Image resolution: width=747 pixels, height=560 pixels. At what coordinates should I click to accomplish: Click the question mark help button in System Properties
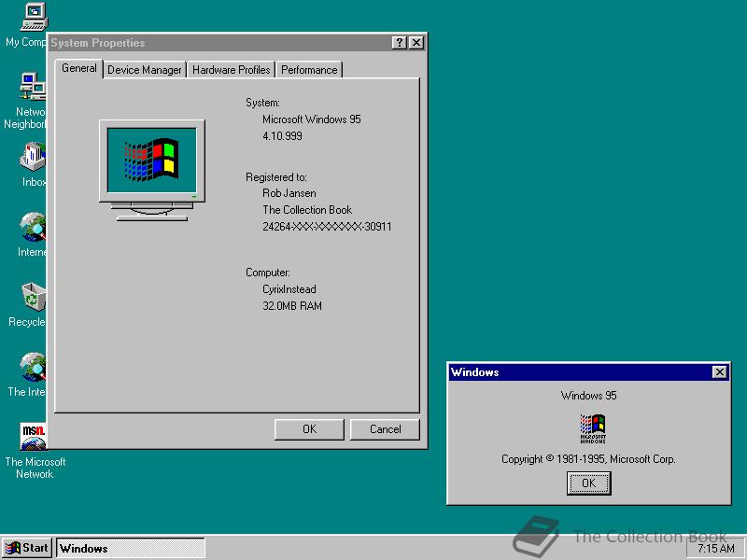point(400,43)
